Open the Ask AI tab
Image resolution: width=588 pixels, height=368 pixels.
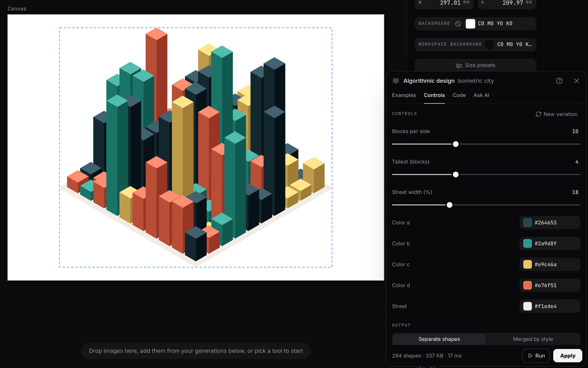tap(481, 95)
